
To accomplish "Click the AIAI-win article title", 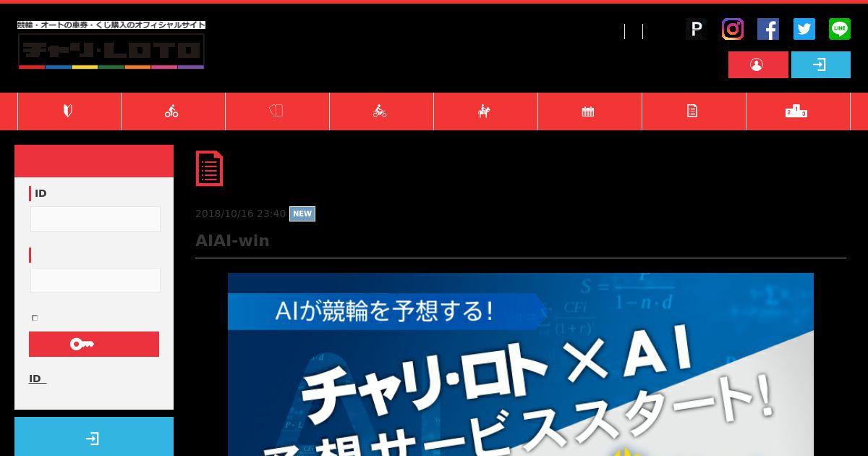I will [x=232, y=241].
